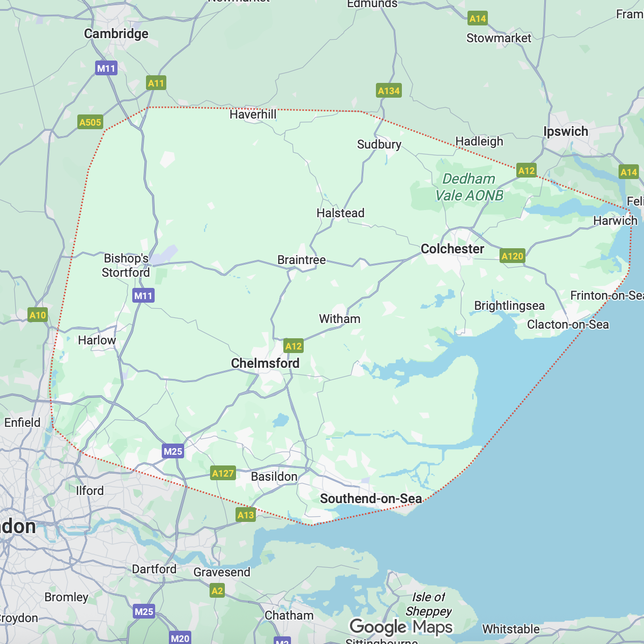Click the A11 road badge near Cambridge

click(x=156, y=83)
